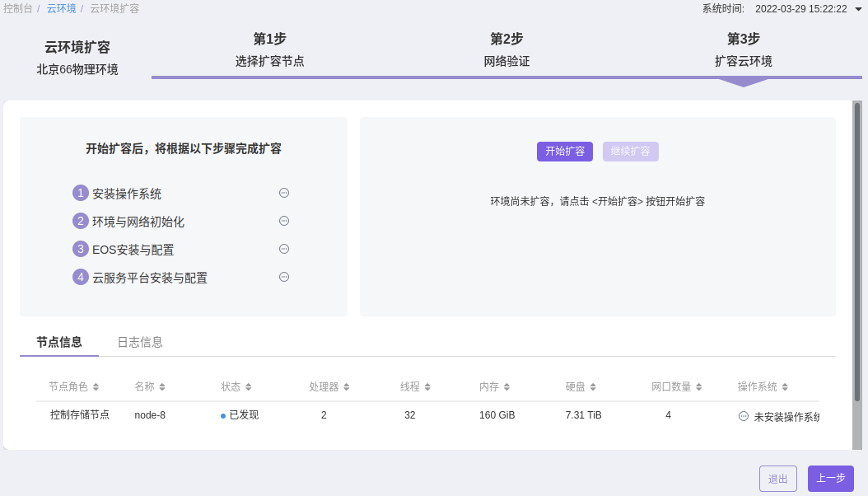The image size is (868, 496).
Task: Switch to the 日志信息 tab
Action: (x=140, y=342)
